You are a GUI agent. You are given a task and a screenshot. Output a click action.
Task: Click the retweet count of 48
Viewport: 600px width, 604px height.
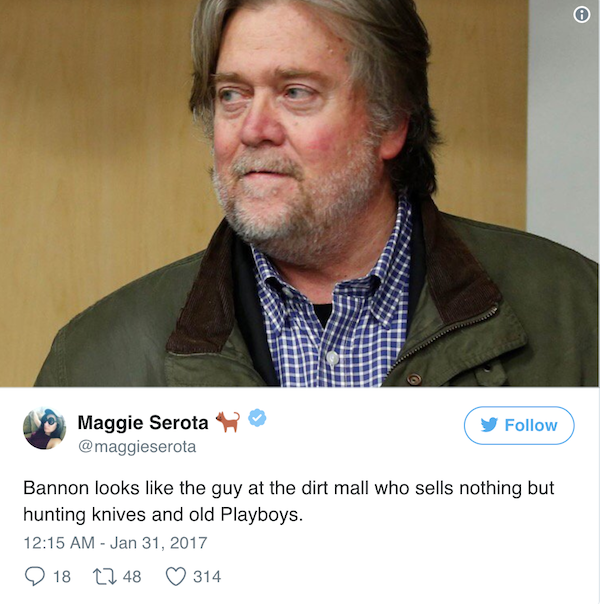click(131, 576)
